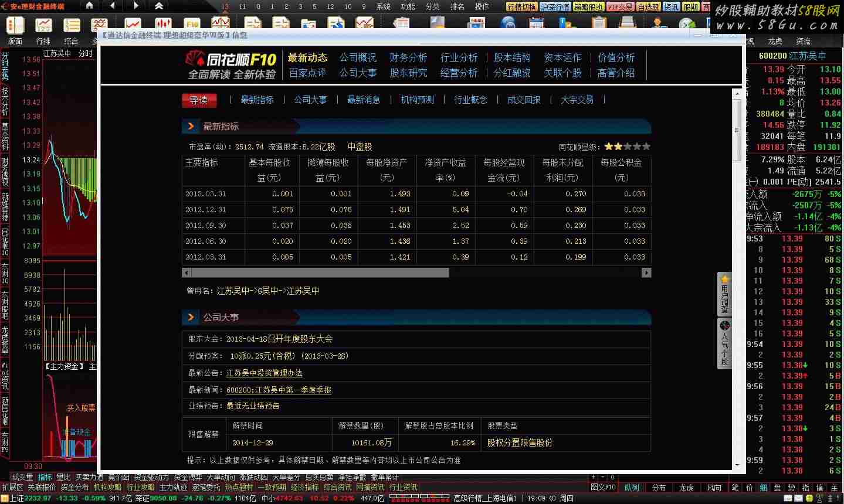This screenshot has height=504, width=844.
Task: Click 高级行情_上海电信1 status entry
Action: tap(485, 498)
